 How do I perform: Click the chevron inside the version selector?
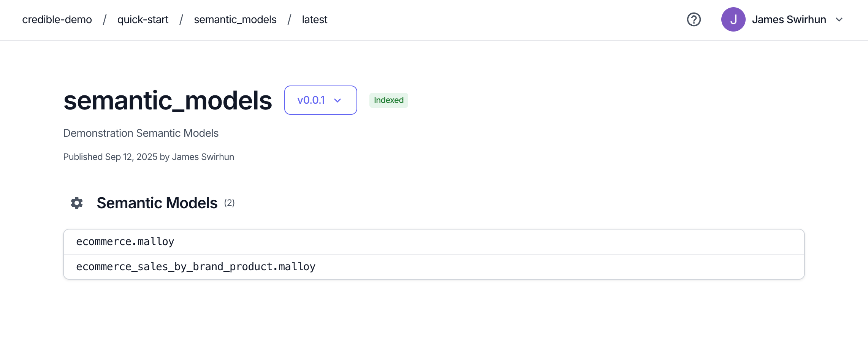point(337,101)
